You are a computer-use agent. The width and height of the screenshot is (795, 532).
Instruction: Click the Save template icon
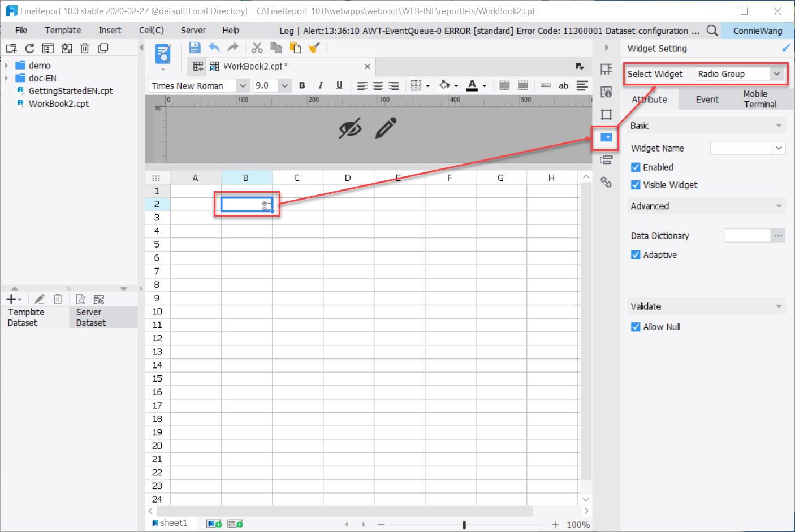(x=195, y=47)
